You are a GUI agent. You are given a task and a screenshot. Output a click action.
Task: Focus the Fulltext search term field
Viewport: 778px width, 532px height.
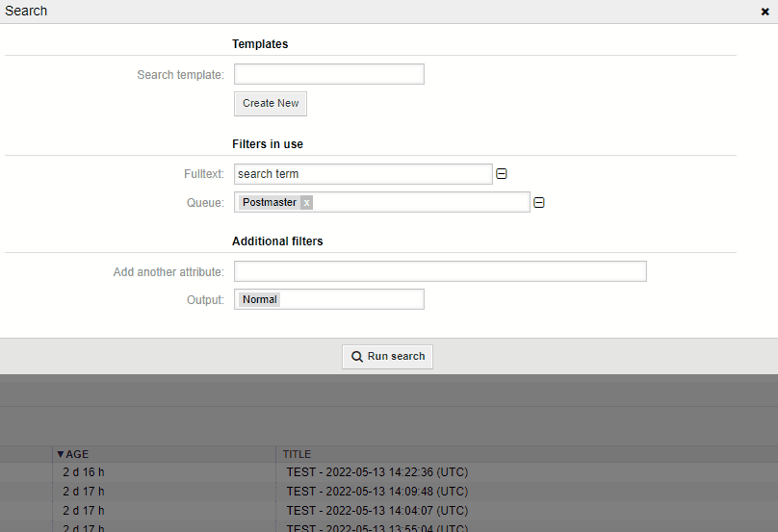[x=363, y=174]
